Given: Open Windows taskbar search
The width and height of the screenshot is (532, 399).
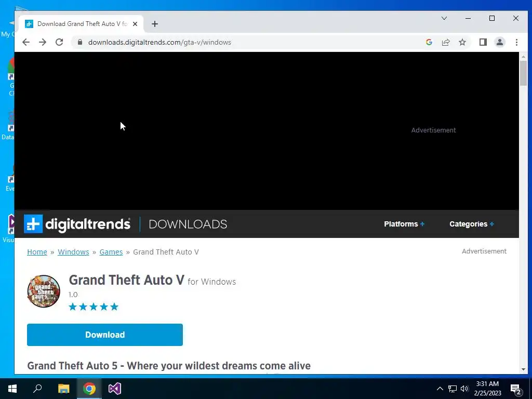Looking at the screenshot, I should 37,389.
